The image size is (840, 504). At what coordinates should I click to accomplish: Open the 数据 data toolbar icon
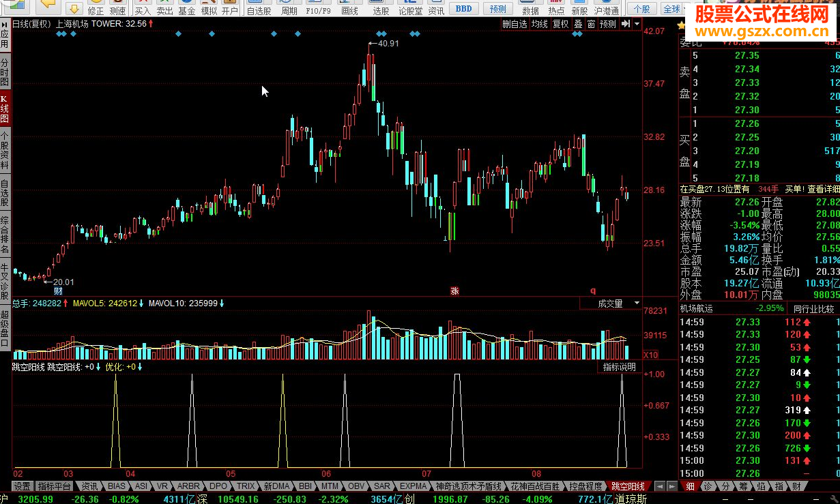[x=530, y=8]
